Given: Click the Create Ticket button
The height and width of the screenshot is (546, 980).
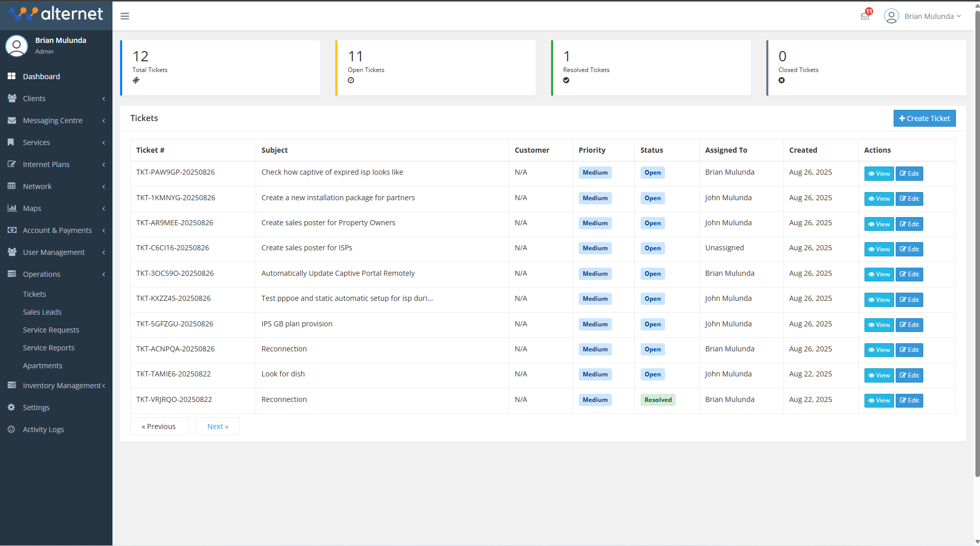Looking at the screenshot, I should click(x=924, y=118).
